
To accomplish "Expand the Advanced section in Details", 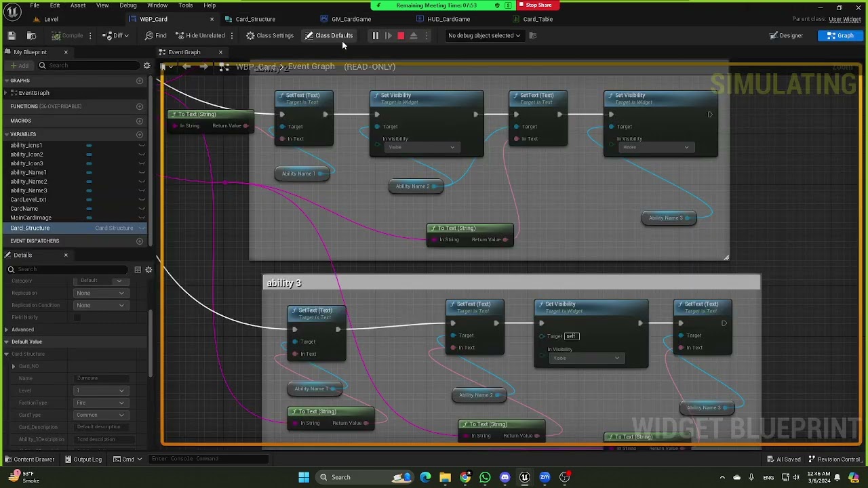I will coord(6,329).
